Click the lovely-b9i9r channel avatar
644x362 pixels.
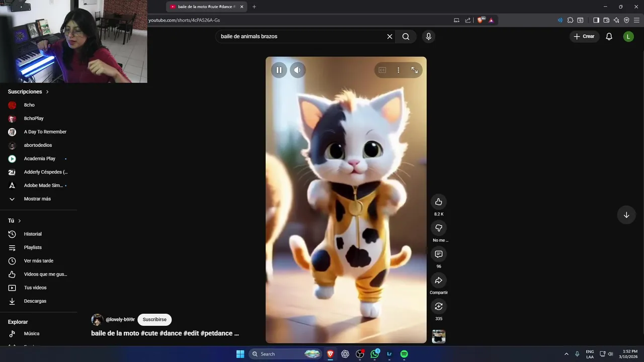click(x=97, y=320)
